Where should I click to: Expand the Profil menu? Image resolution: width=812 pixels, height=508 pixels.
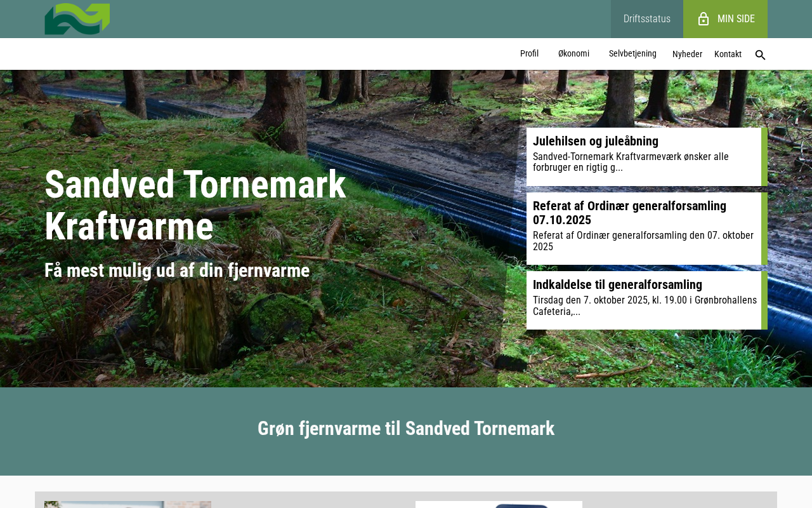click(x=529, y=54)
